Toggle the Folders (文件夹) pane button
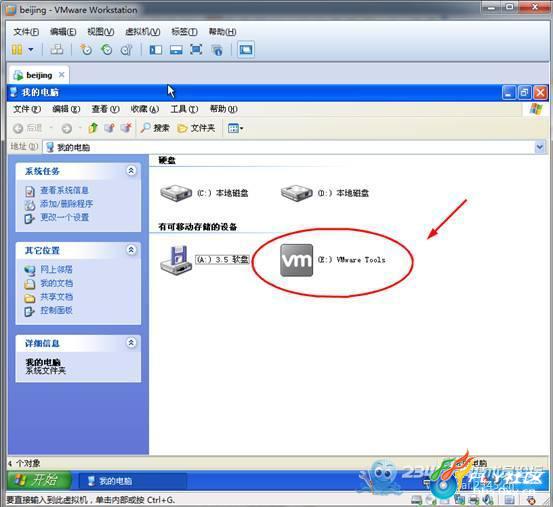The image size is (553, 507). pos(196,128)
